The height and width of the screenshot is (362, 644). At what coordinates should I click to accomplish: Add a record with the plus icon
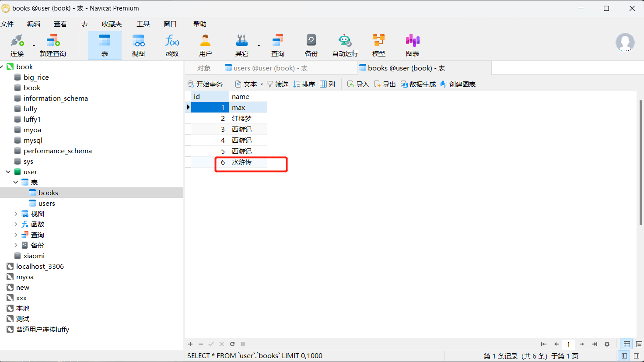coord(190,344)
